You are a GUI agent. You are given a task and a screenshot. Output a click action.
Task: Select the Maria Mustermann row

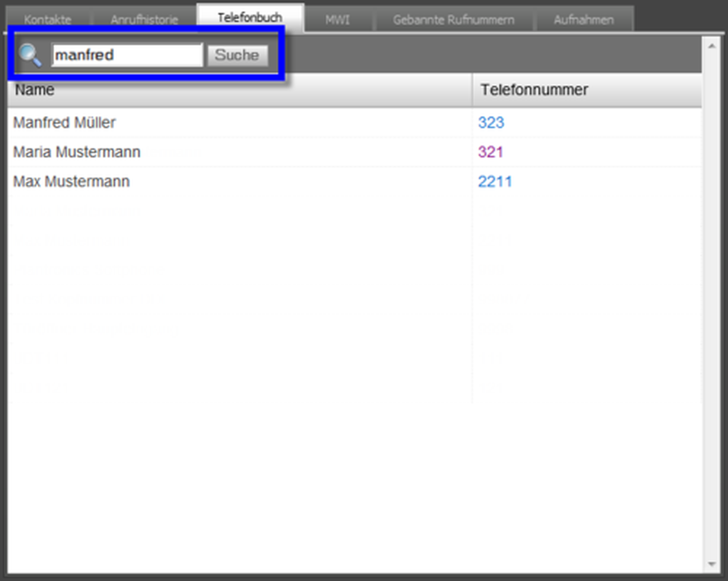tap(77, 152)
